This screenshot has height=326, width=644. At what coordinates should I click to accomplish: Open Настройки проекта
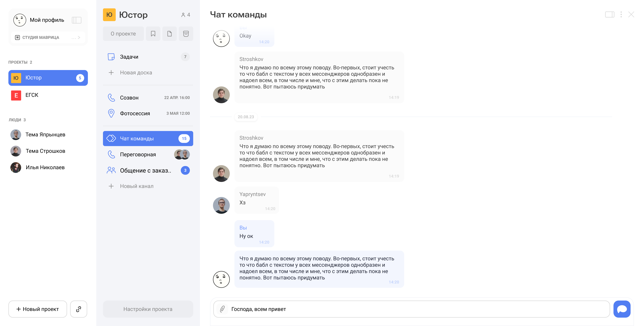[148, 309]
